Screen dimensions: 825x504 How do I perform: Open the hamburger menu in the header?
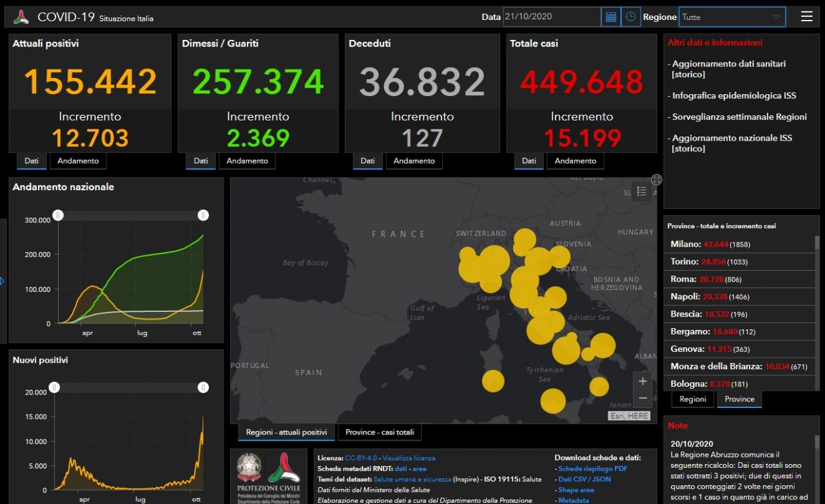tap(806, 17)
